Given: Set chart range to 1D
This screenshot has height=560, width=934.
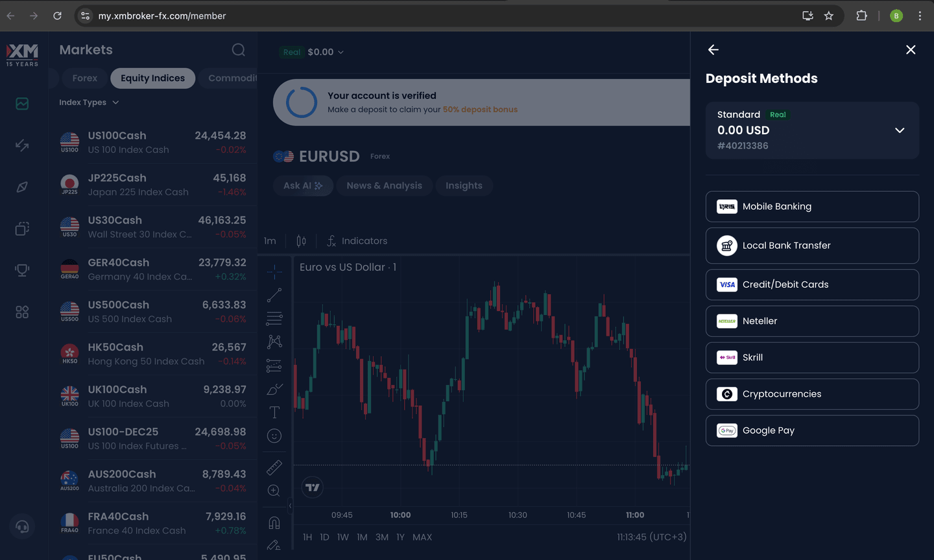Looking at the screenshot, I should pyautogui.click(x=324, y=537).
